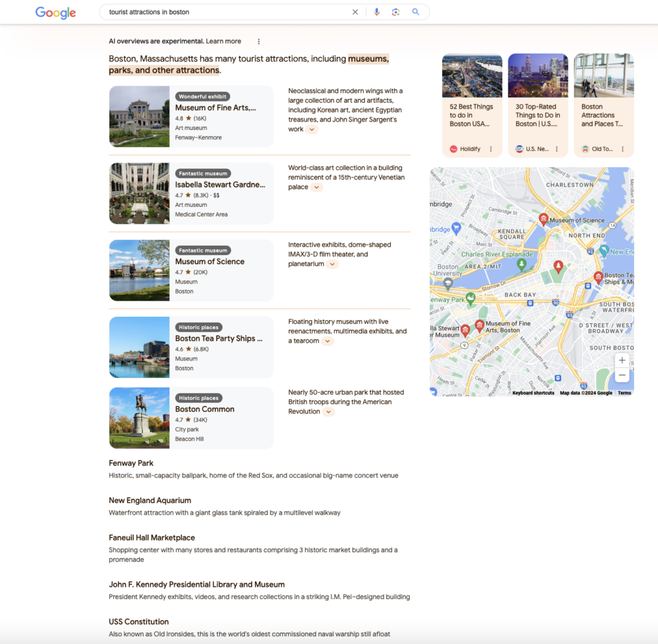This screenshot has width=658, height=644.
Task: Open the Boston Tea Party Ships title
Action: click(218, 338)
